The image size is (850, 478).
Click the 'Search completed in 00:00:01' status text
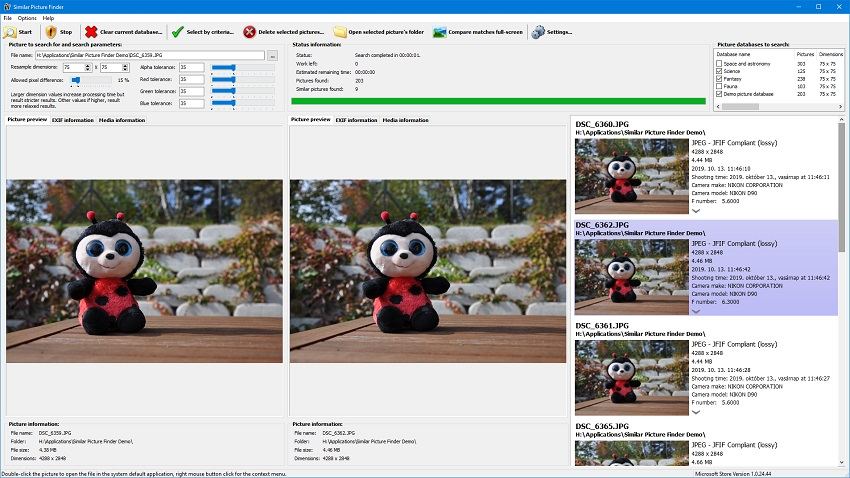pyautogui.click(x=387, y=55)
